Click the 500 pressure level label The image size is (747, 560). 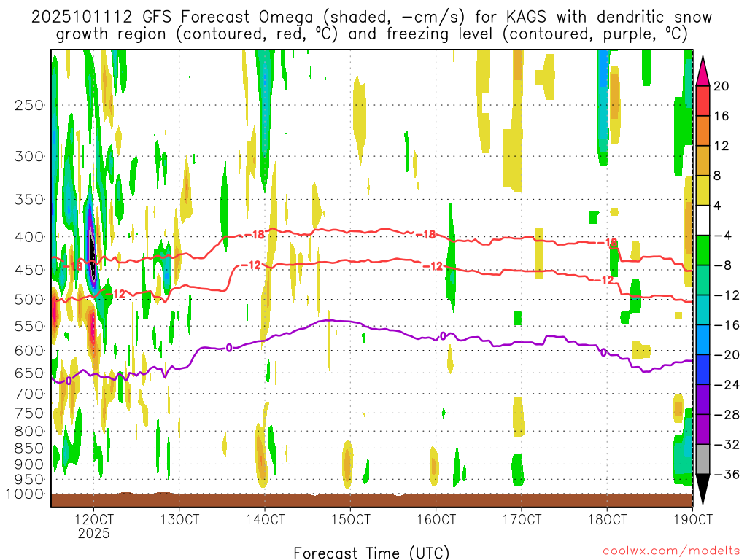coord(29,300)
